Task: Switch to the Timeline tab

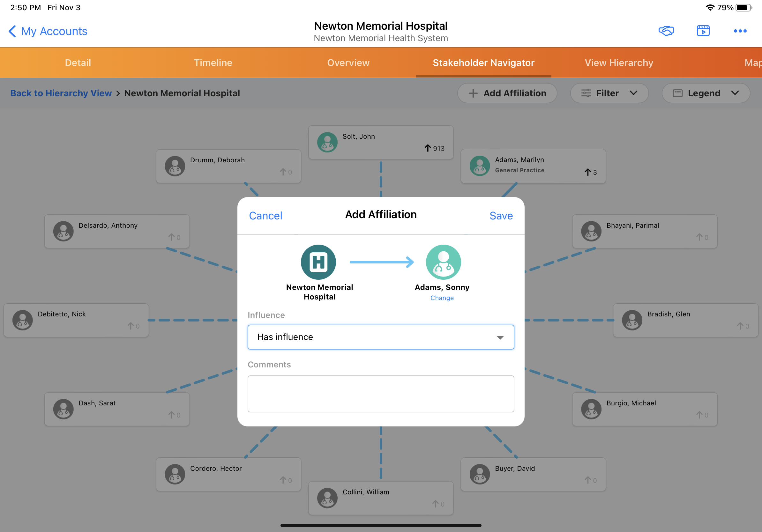Action: (213, 63)
